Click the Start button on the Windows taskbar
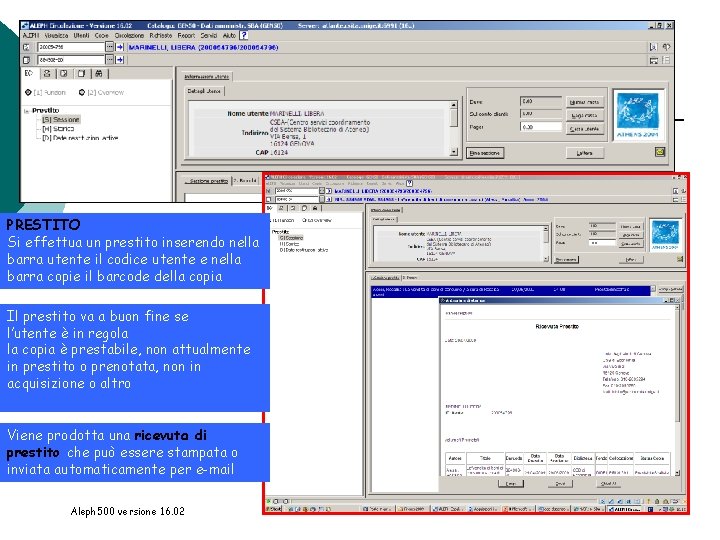This screenshot has height=540, width=720. (x=274, y=509)
